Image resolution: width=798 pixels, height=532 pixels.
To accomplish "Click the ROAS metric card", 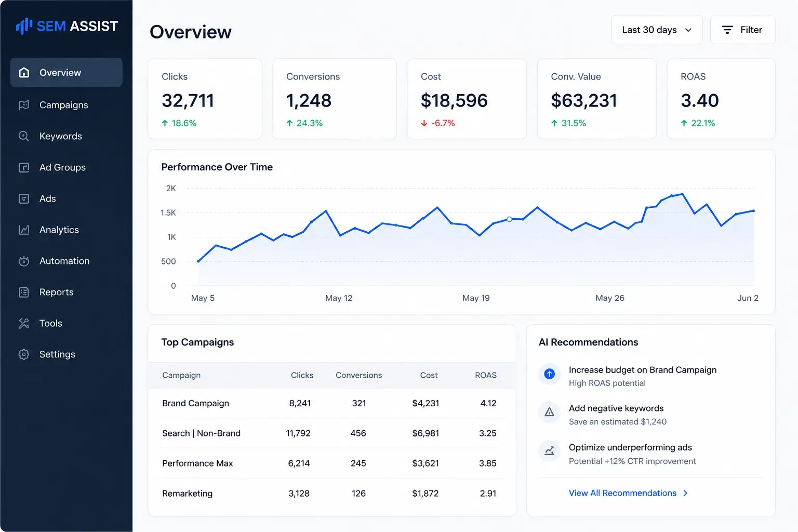I will 721,99.
